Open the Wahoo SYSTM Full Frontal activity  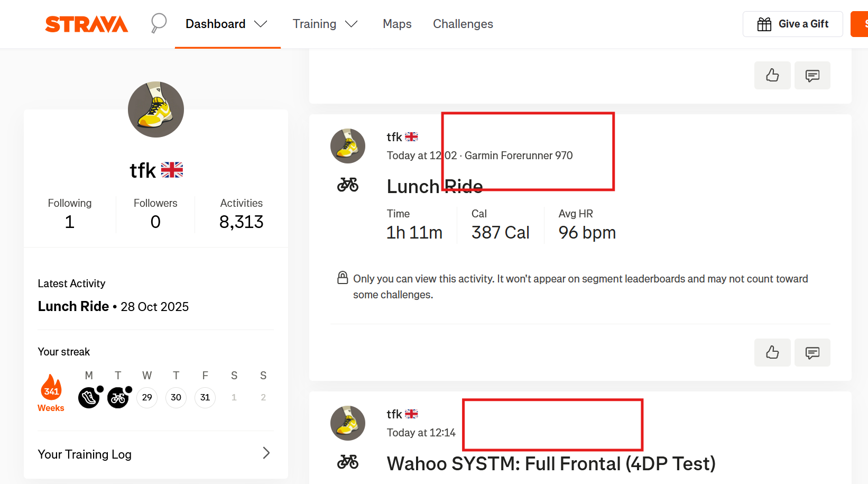(550, 463)
